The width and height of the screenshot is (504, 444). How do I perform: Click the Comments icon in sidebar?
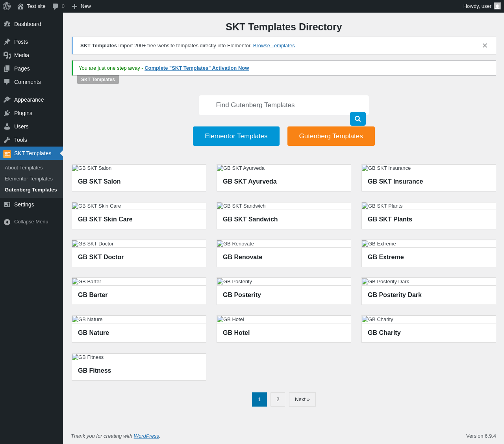7,82
